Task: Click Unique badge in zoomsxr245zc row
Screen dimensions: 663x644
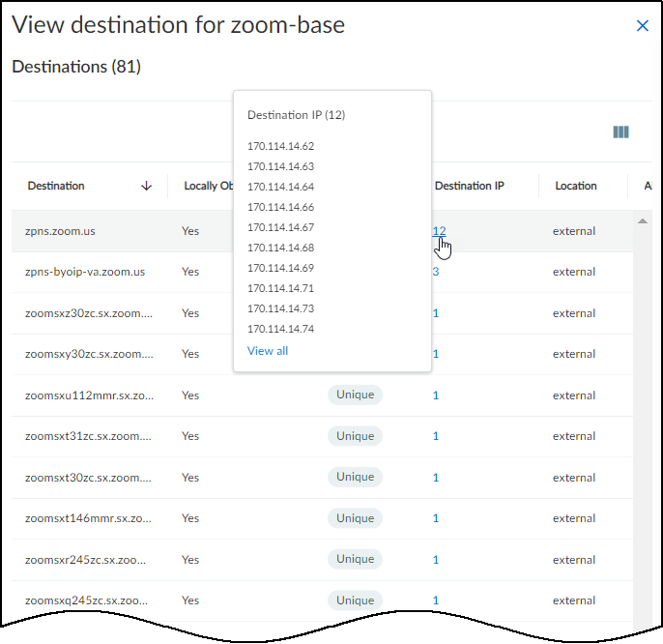Action: point(355,559)
